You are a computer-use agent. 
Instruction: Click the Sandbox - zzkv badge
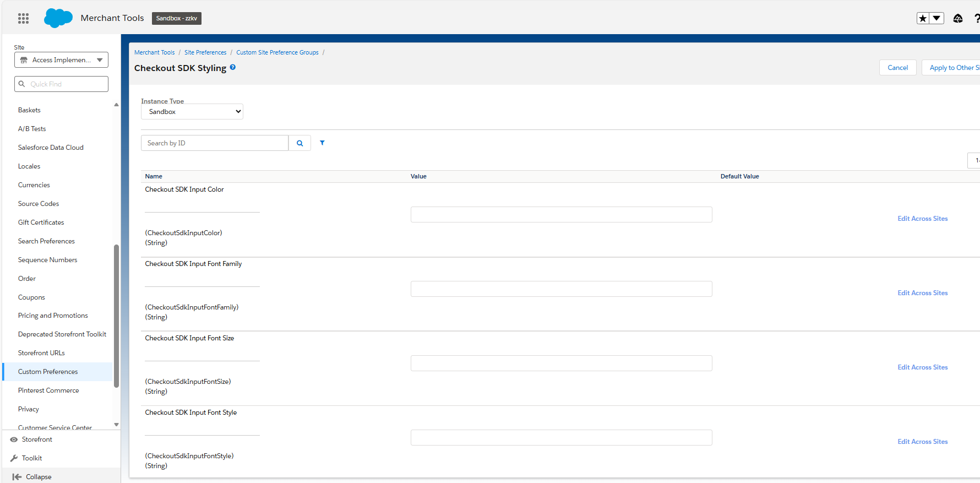[x=177, y=18]
